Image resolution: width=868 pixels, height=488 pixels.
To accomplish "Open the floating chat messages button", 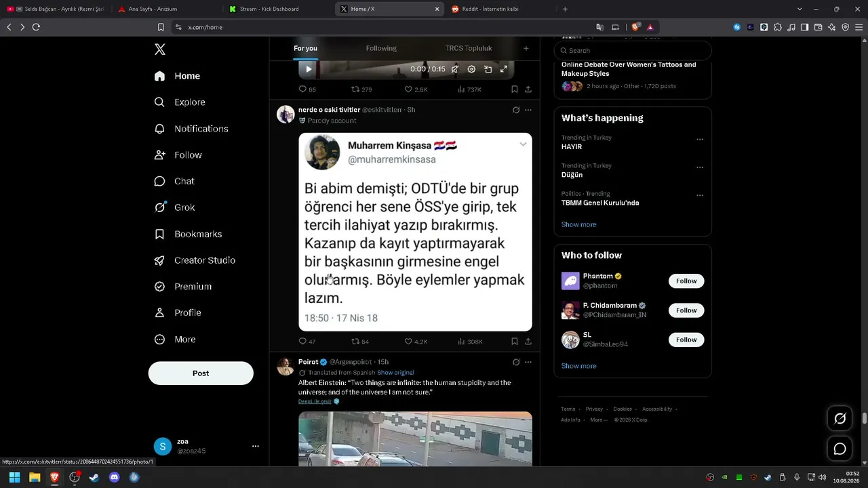I will (x=840, y=449).
